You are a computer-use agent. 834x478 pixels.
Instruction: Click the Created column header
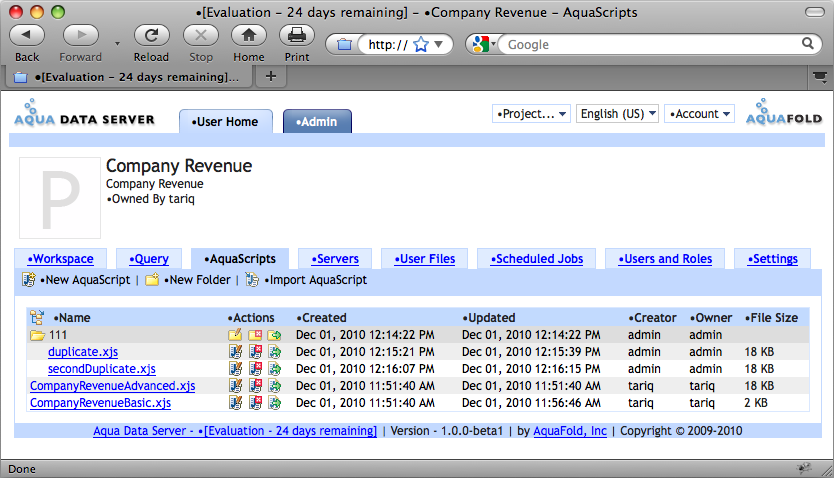[x=321, y=318]
